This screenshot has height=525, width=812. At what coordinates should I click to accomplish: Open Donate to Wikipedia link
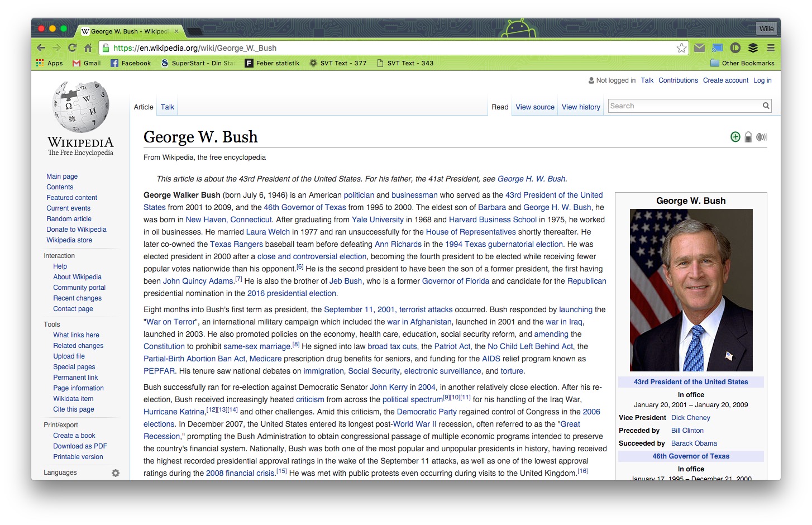(77, 230)
